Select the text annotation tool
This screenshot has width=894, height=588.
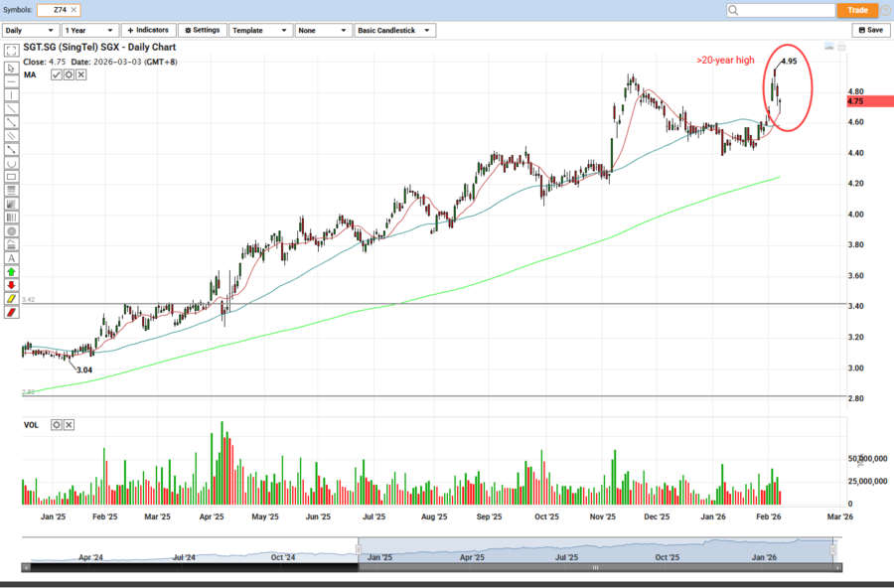pos(11,257)
